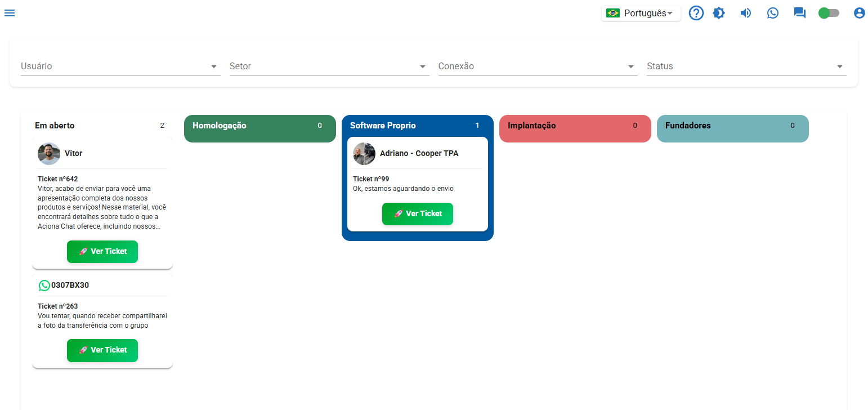Click the WhatsApp icon beside 0307BX30
Image resolution: width=868 pixels, height=410 pixels.
44,286
